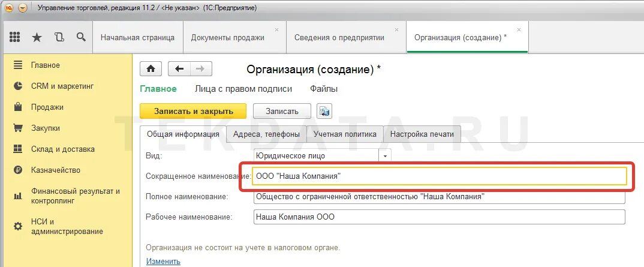Open the Favorites star icon
This screenshot has width=644, height=267.
pos(37,38)
